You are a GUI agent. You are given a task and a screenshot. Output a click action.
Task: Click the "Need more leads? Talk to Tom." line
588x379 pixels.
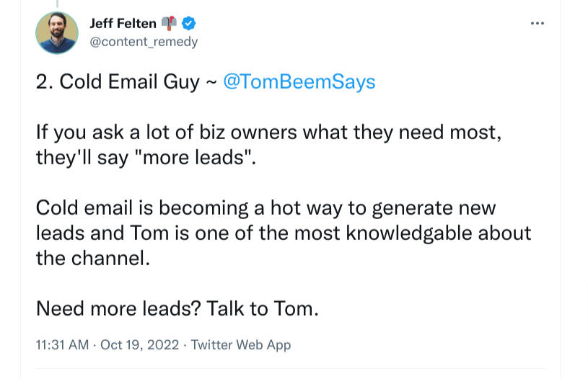coord(177,309)
